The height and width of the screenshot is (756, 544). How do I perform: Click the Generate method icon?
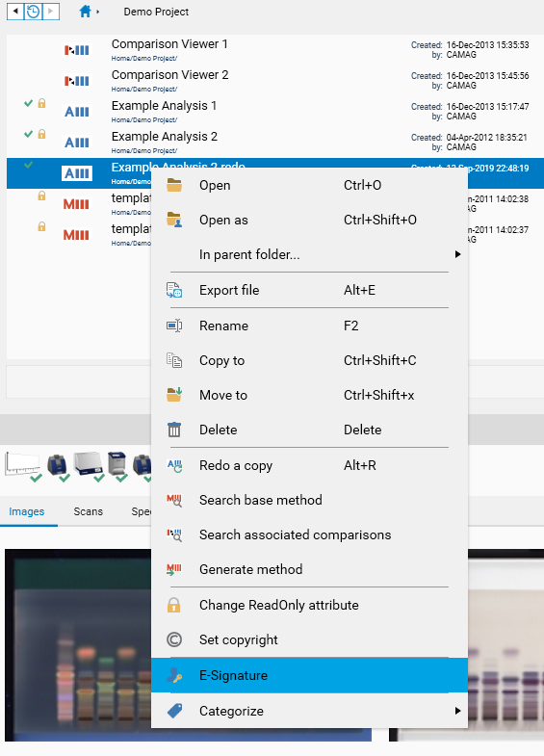coord(174,569)
